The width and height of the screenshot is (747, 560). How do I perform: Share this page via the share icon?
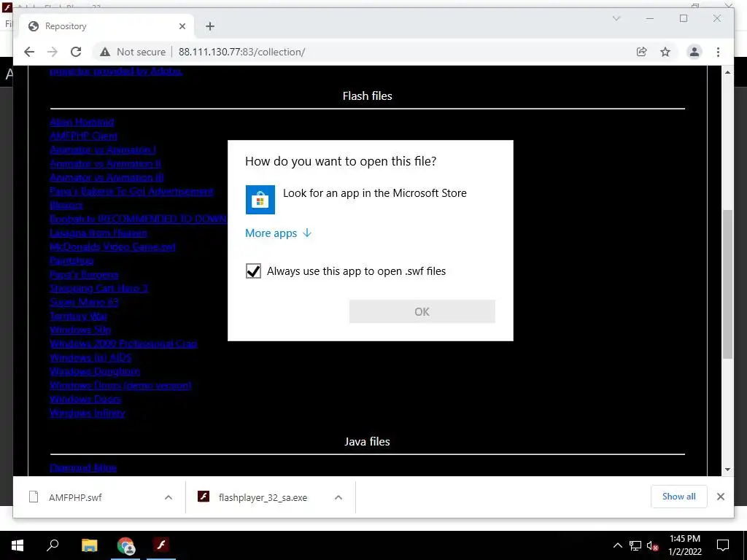642,52
